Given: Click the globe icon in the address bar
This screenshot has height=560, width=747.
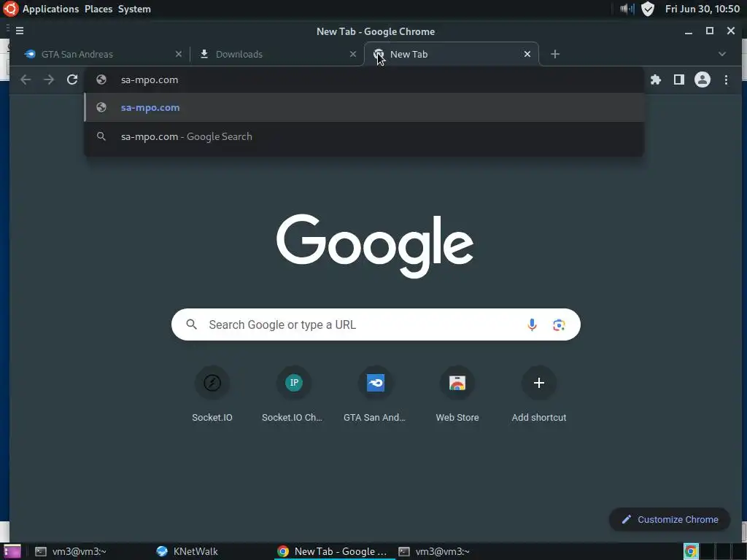Looking at the screenshot, I should (x=101, y=80).
